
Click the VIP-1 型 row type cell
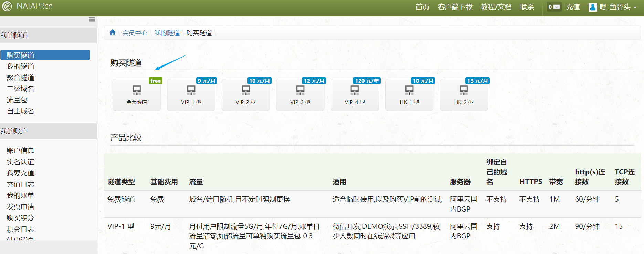[x=121, y=226]
